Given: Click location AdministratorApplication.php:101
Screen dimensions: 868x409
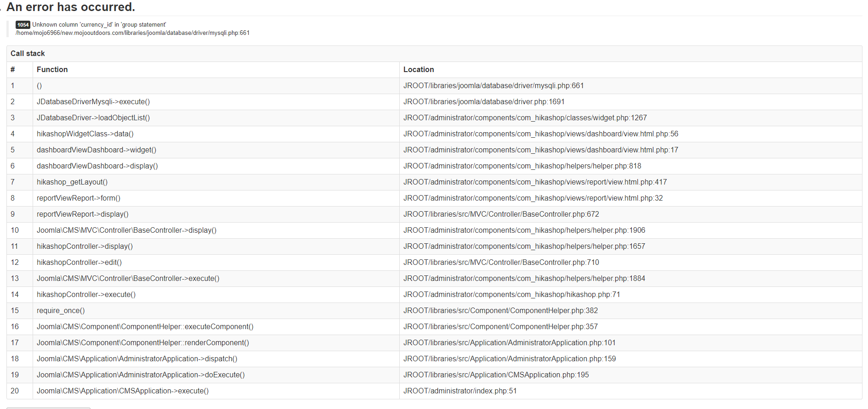Looking at the screenshot, I should point(510,343).
